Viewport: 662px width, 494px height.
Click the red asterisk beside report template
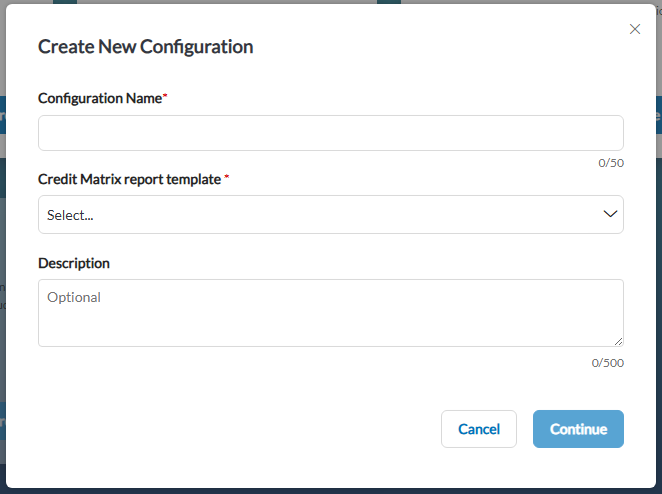pos(226,176)
